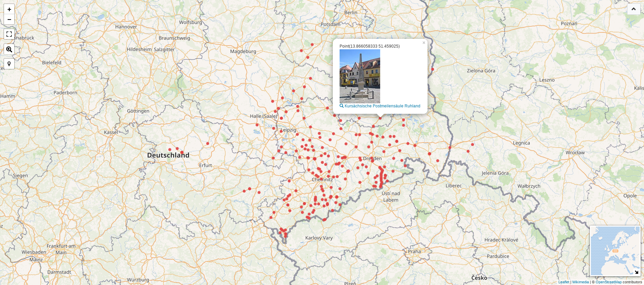Open the Kursächsische Postmeilensäule Ruhland link
This screenshot has width=644, height=285.
[382, 106]
